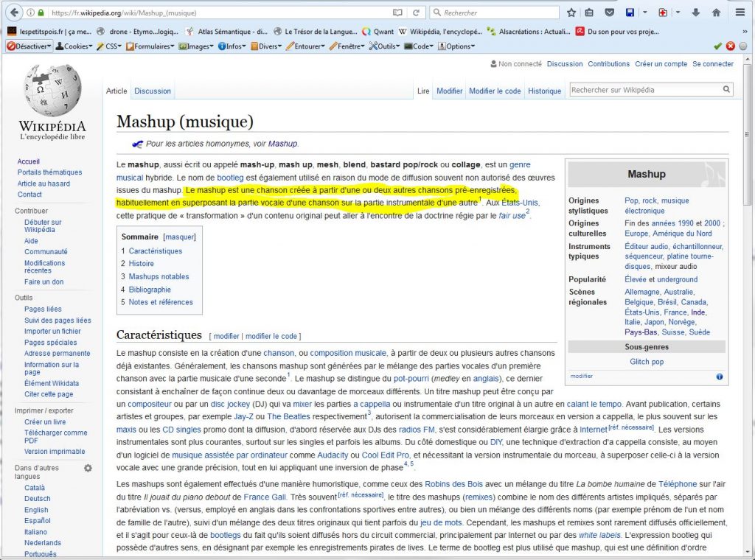Click the blue info icon in infobox
This screenshot has height=560, width=755.
pos(720,377)
